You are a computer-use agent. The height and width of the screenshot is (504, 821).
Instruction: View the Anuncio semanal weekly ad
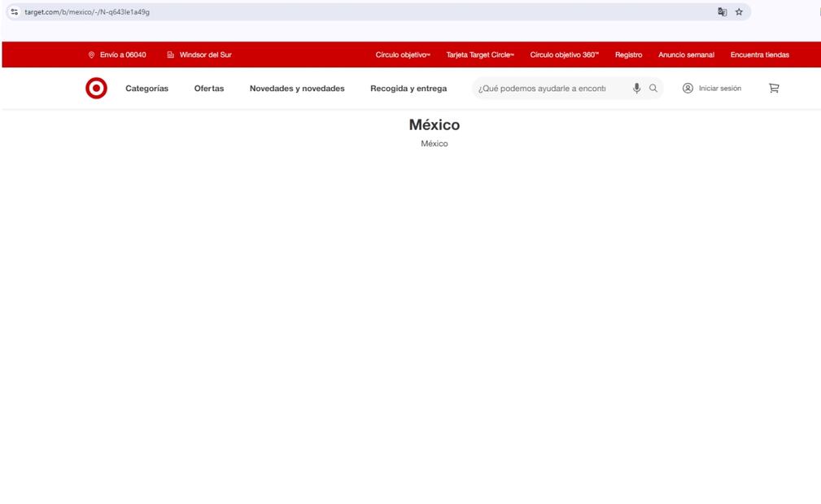tap(686, 55)
